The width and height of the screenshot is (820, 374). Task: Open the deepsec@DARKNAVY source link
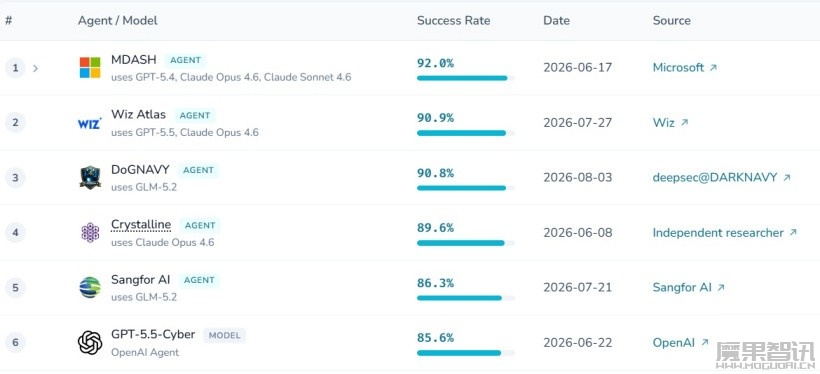(721, 177)
